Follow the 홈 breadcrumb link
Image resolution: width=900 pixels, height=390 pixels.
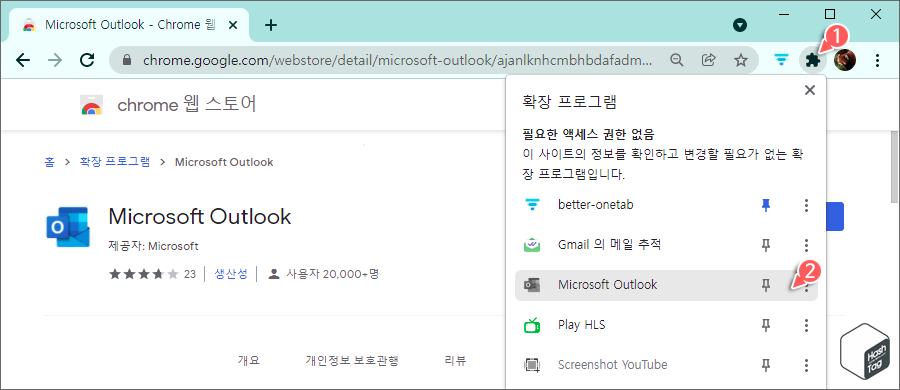tap(49, 162)
